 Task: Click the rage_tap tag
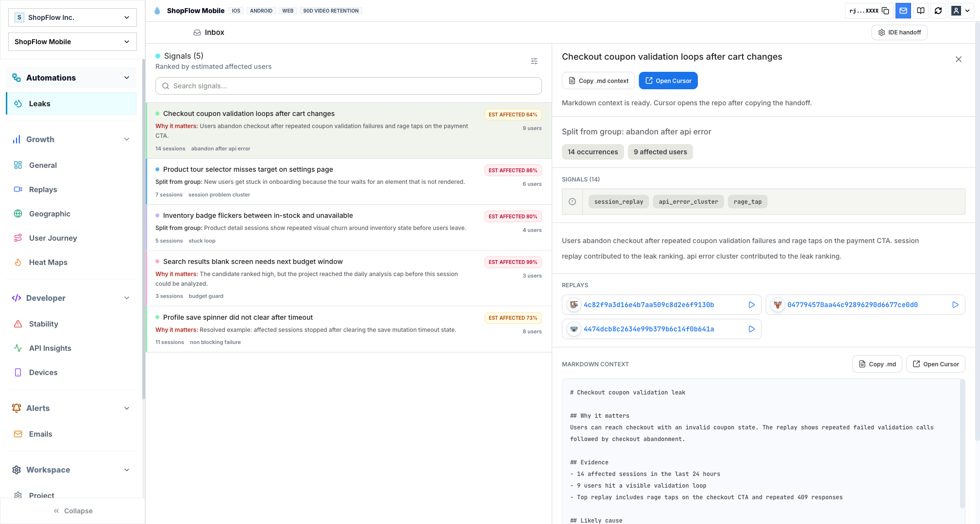(x=748, y=202)
